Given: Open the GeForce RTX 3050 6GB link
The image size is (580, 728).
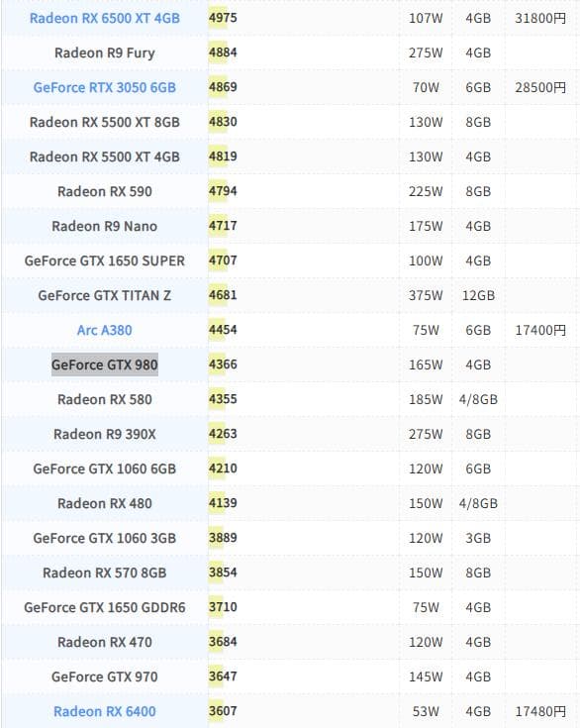Looking at the screenshot, I should [x=104, y=87].
